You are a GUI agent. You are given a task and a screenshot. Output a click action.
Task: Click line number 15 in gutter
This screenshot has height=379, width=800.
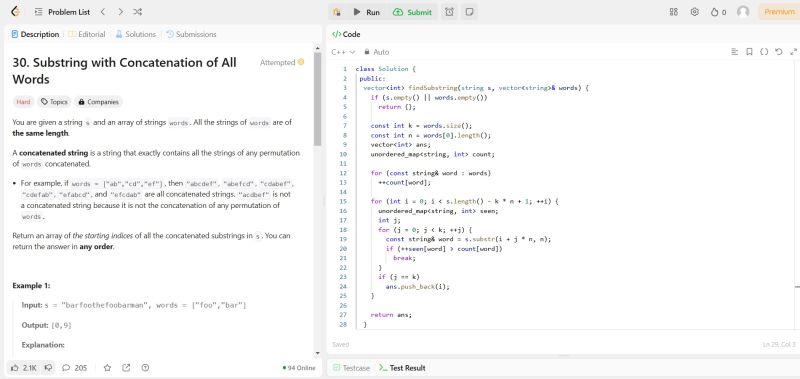click(x=343, y=201)
